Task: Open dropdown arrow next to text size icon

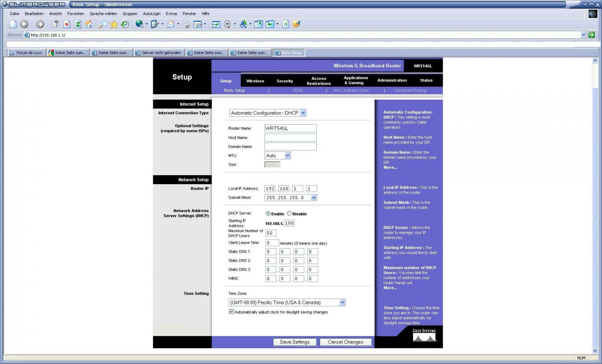Action: click(251, 24)
